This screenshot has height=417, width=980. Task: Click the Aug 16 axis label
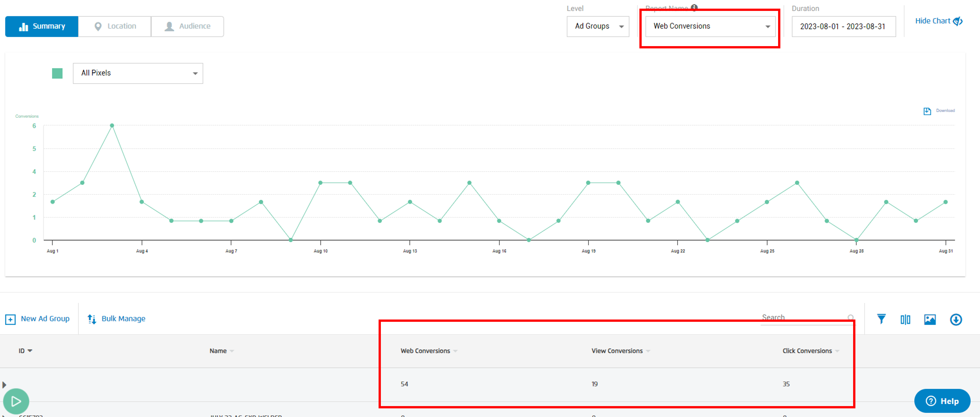click(499, 251)
